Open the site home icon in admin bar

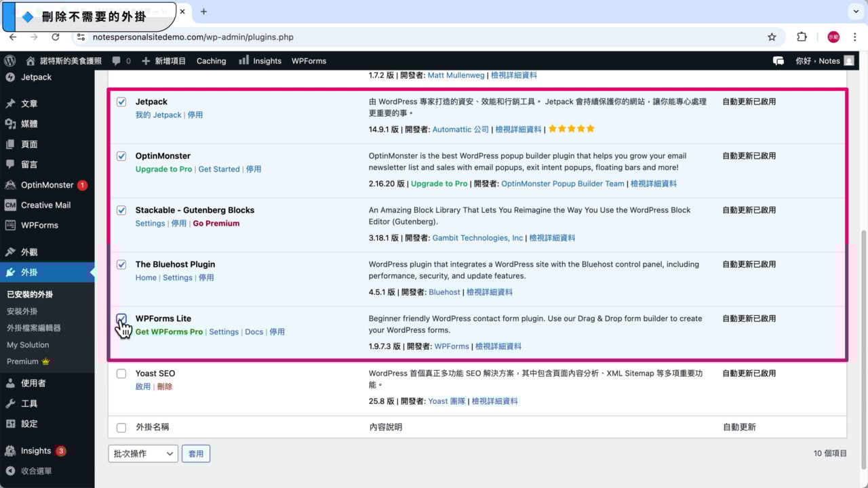(30, 61)
